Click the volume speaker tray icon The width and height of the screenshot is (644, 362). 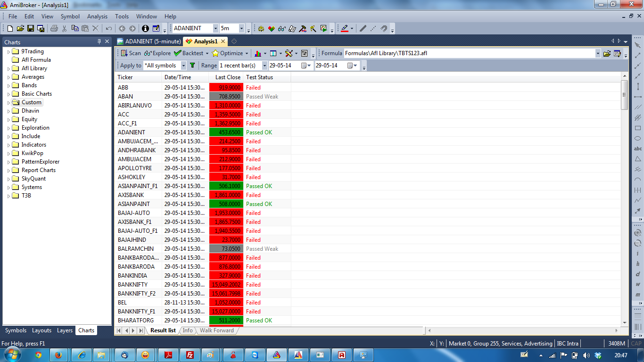click(586, 355)
